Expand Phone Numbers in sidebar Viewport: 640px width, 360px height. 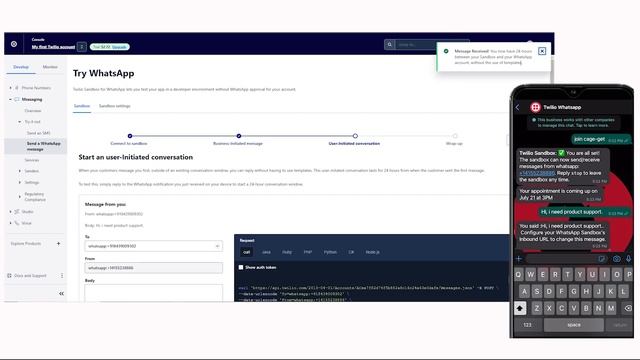tap(11, 88)
